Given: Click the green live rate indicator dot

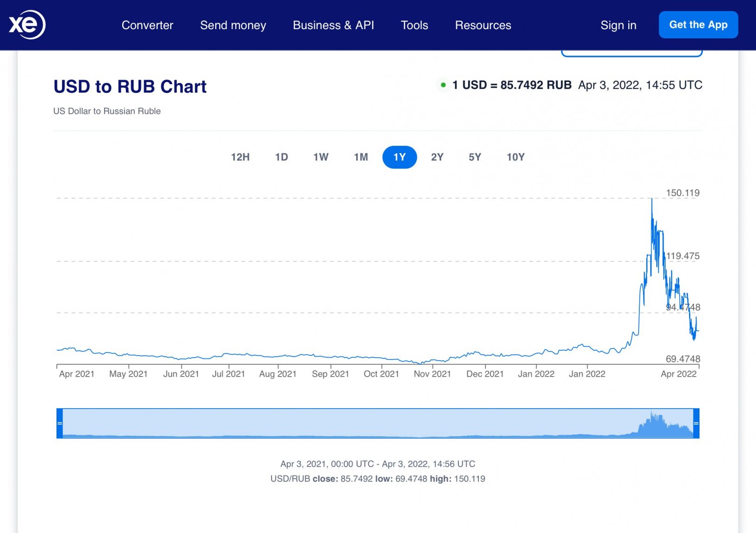Looking at the screenshot, I should [x=443, y=85].
